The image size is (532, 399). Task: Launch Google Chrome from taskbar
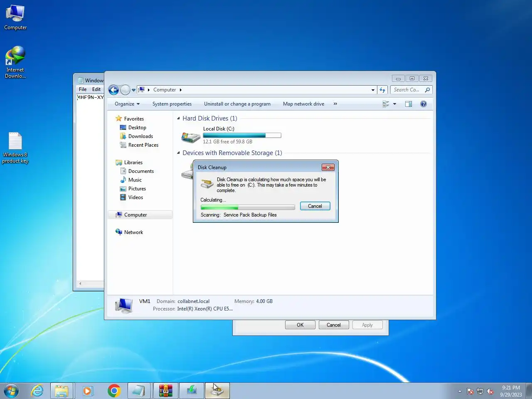point(114,391)
